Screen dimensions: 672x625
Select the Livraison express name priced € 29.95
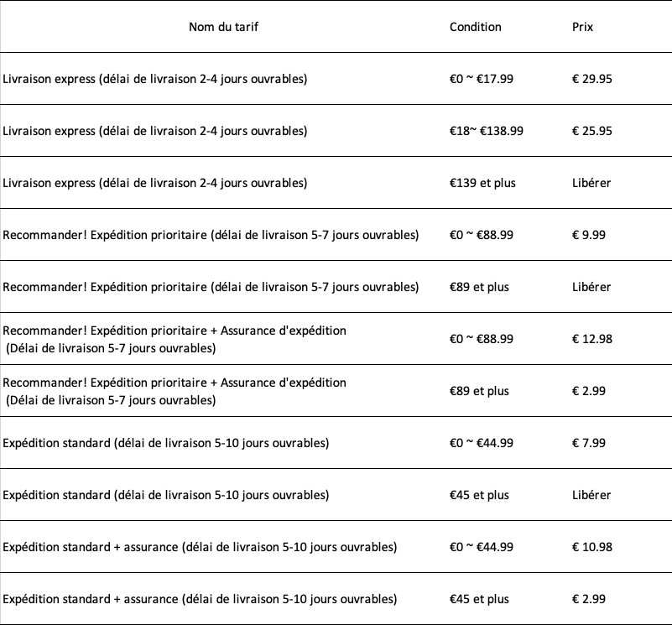(154, 79)
